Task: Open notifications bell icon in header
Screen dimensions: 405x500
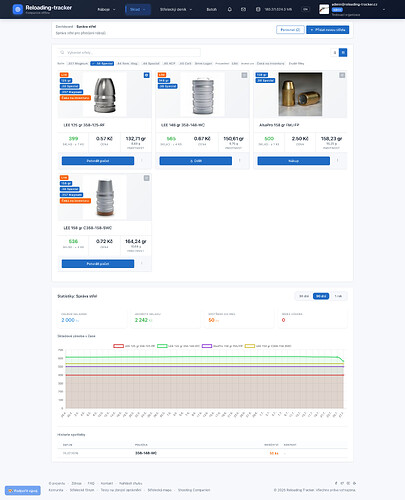Action: [x=230, y=9]
